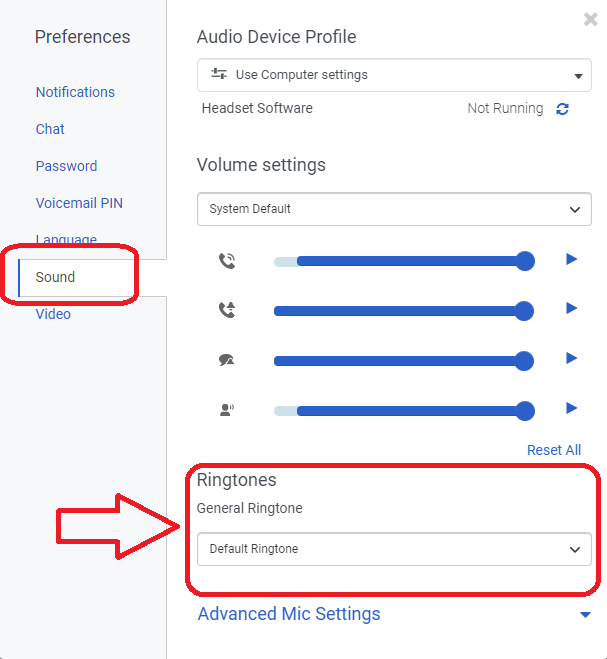
Task: Click the person-speaking volume icon
Action: (x=227, y=409)
